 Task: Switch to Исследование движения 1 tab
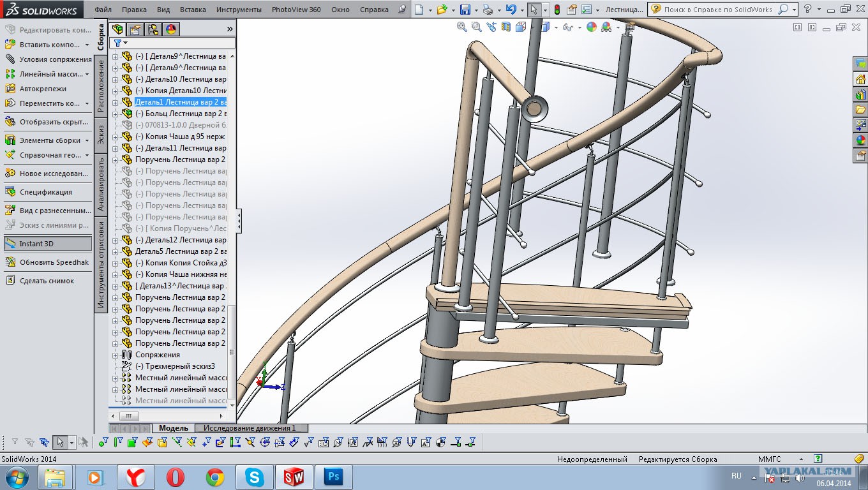click(x=250, y=428)
